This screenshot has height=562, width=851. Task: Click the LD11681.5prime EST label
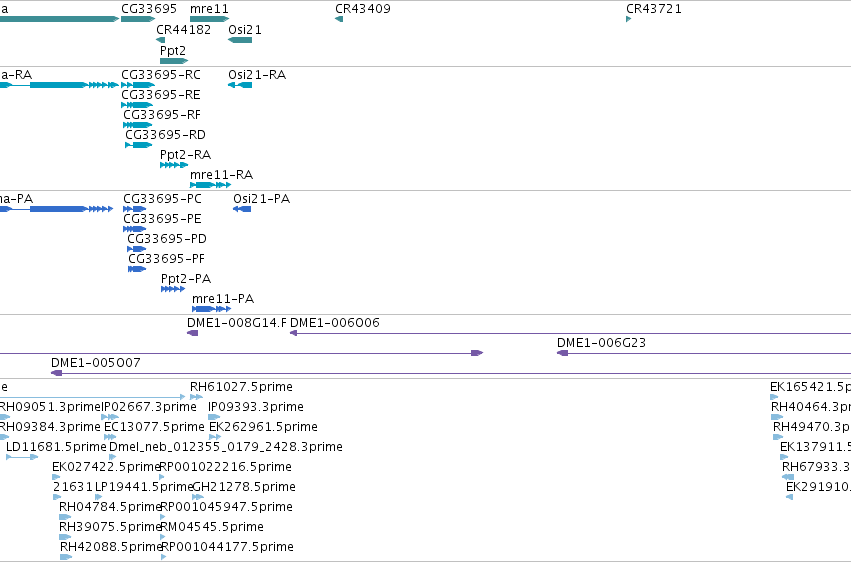click(56, 447)
